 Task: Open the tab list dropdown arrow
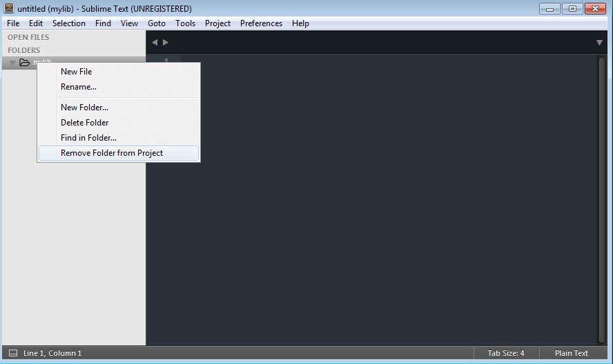click(x=599, y=43)
